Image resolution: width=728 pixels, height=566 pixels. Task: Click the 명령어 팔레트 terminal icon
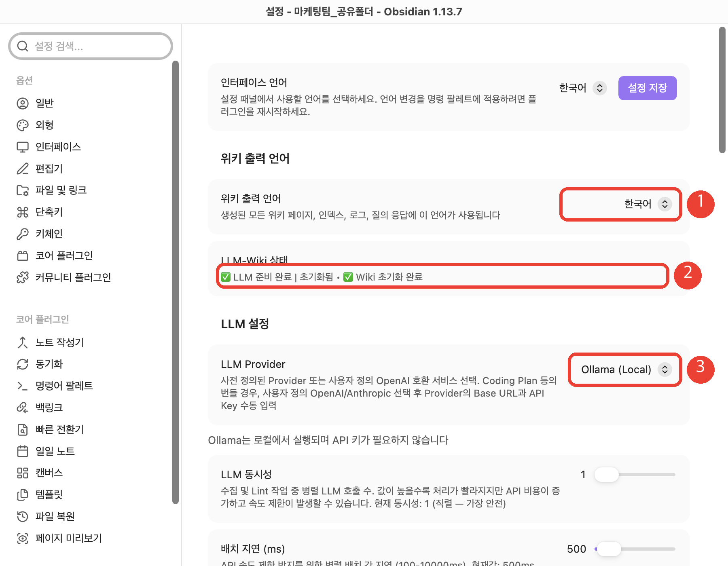coord(23,386)
